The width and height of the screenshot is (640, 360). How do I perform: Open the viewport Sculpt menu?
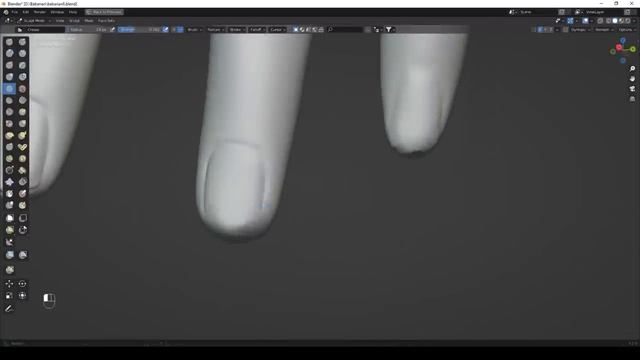(x=74, y=20)
